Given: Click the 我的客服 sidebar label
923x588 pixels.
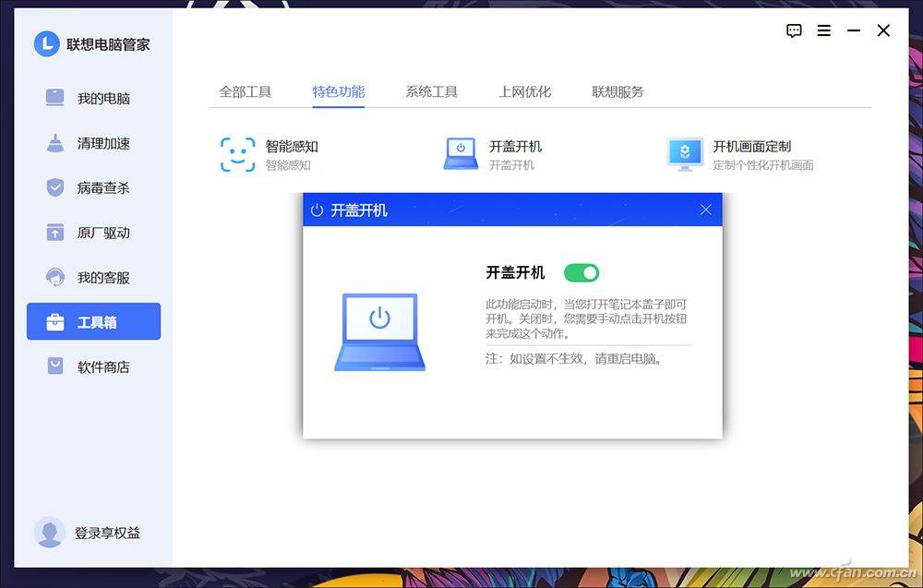Looking at the screenshot, I should pyautogui.click(x=103, y=277).
